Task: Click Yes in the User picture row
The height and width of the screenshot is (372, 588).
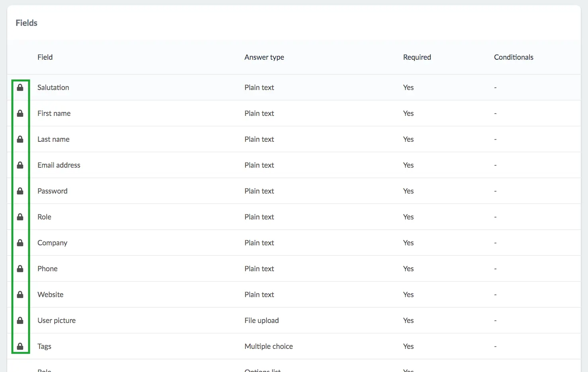Action: tap(408, 320)
